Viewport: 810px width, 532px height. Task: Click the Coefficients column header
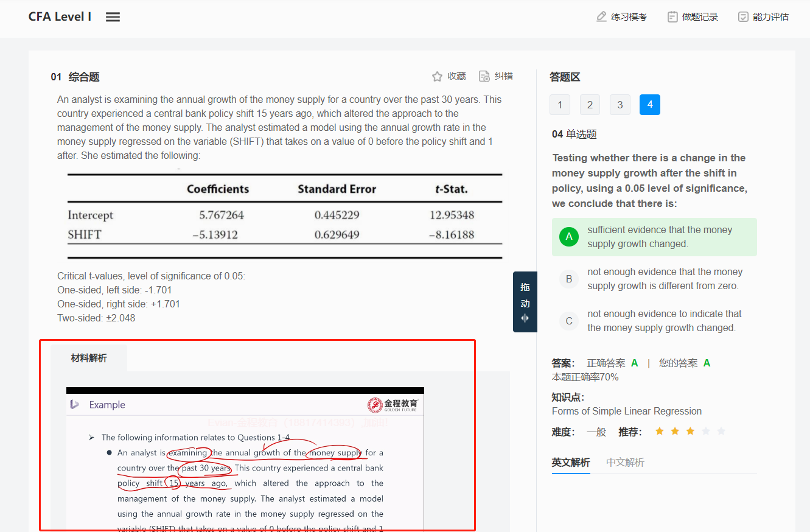pos(218,189)
